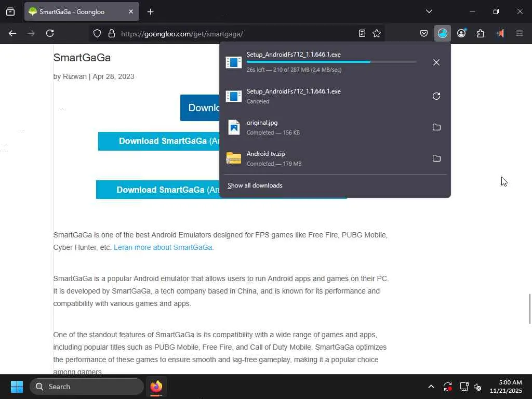Viewport: 532px width, 399px height.
Task: Open Firefox from the taskbar
Action: click(156, 387)
